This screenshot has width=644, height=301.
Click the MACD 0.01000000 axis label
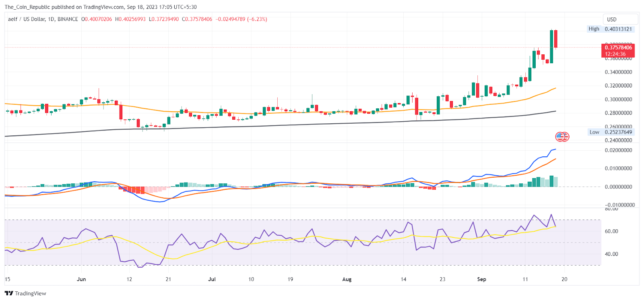(x=618, y=168)
